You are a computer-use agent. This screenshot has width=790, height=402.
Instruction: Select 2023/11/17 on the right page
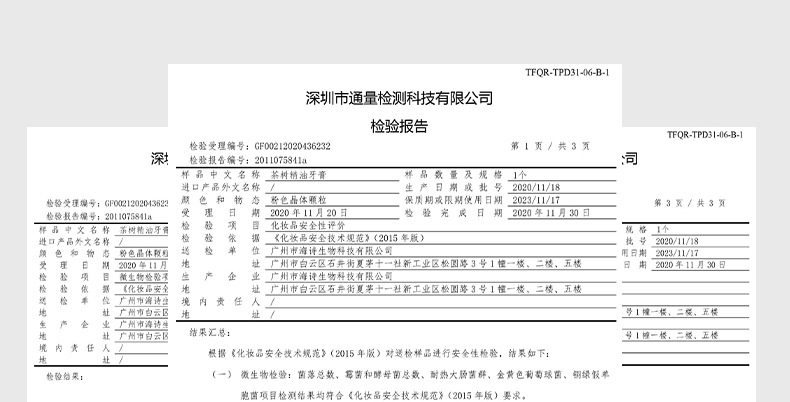(x=677, y=253)
